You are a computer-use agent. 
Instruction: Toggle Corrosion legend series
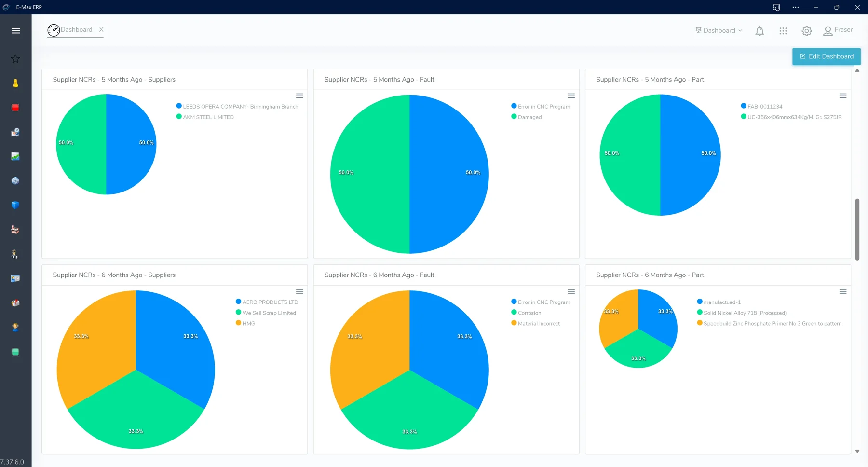pyautogui.click(x=526, y=313)
